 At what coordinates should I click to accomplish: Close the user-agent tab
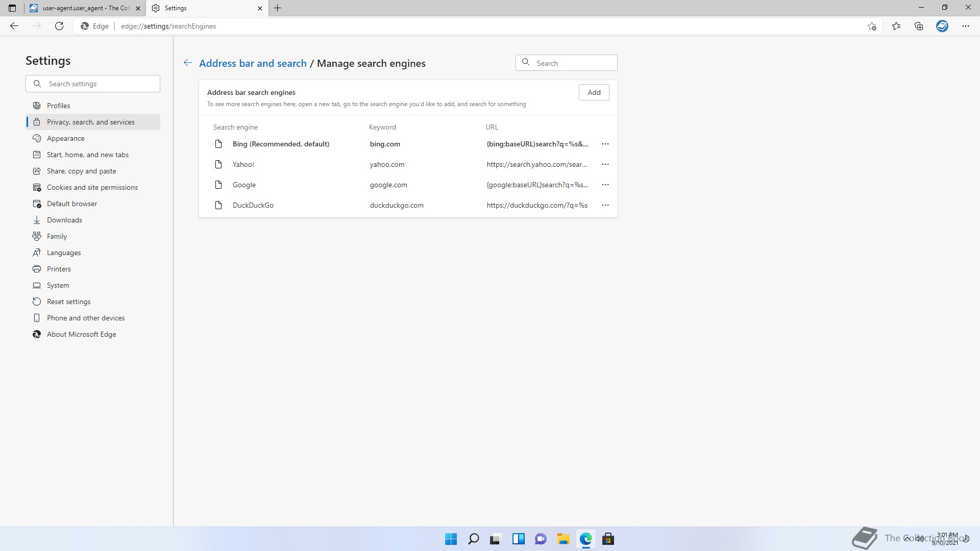tap(138, 8)
